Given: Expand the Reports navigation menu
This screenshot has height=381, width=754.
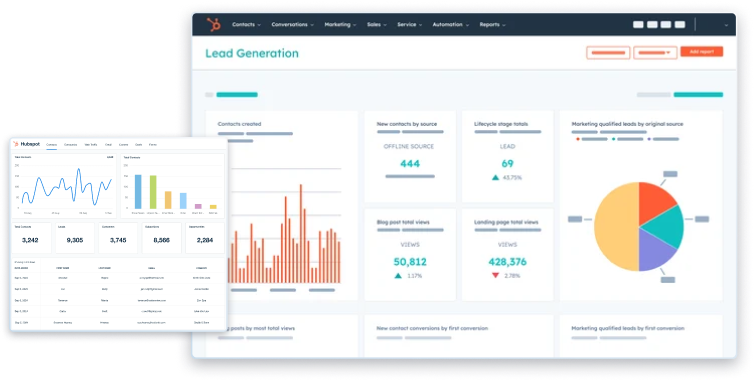Looking at the screenshot, I should [492, 25].
